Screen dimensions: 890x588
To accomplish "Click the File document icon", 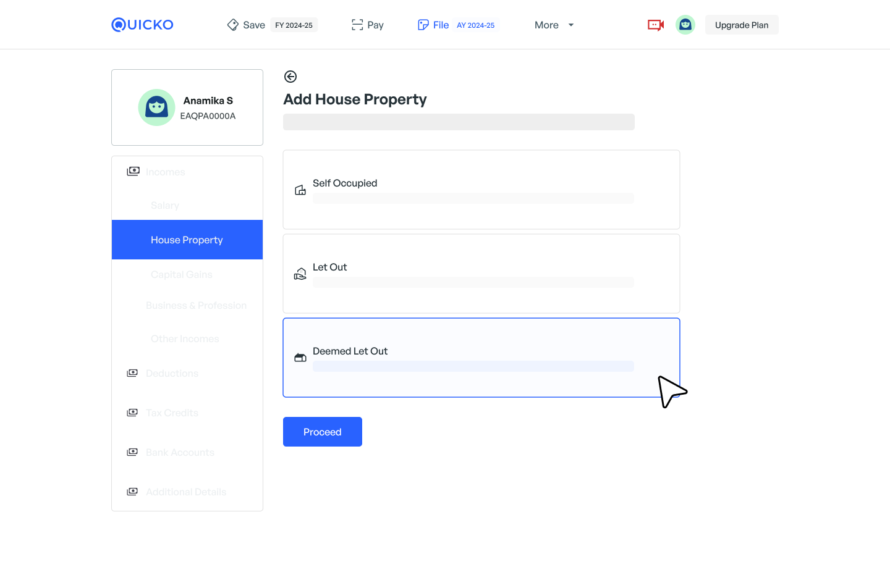I will pos(423,25).
